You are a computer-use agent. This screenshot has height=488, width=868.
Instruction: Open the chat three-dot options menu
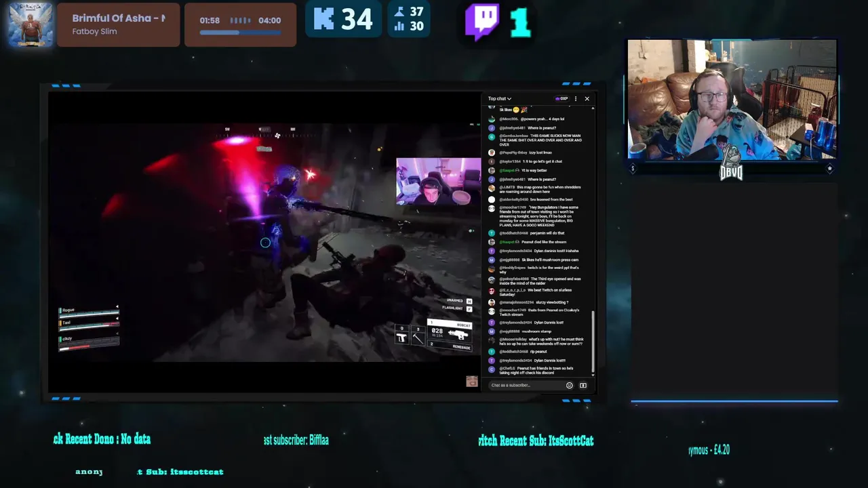576,99
